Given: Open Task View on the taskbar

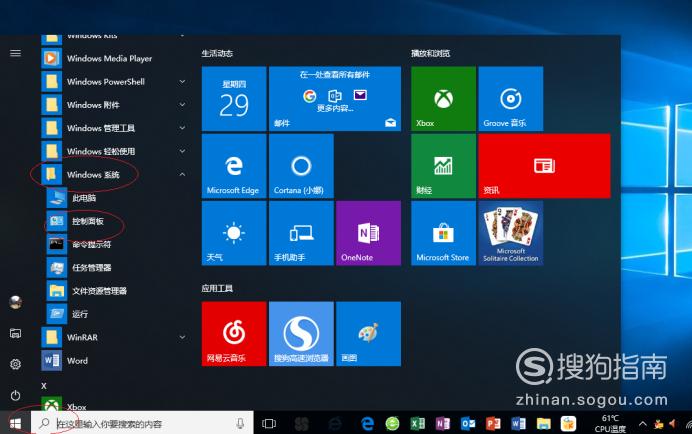Looking at the screenshot, I should 269,424.
